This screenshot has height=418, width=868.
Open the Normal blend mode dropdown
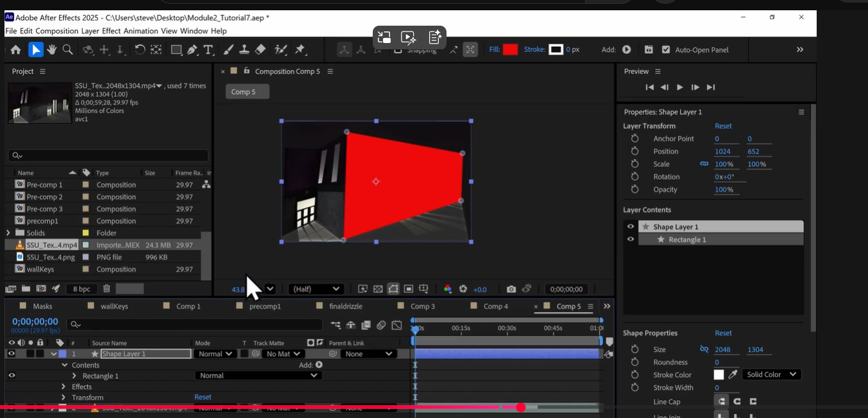pos(214,353)
